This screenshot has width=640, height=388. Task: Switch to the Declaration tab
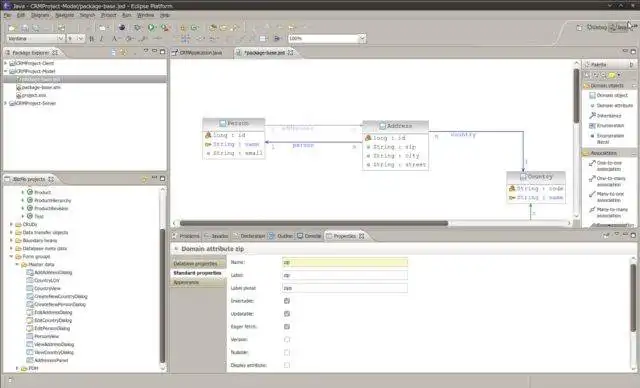tap(250, 236)
